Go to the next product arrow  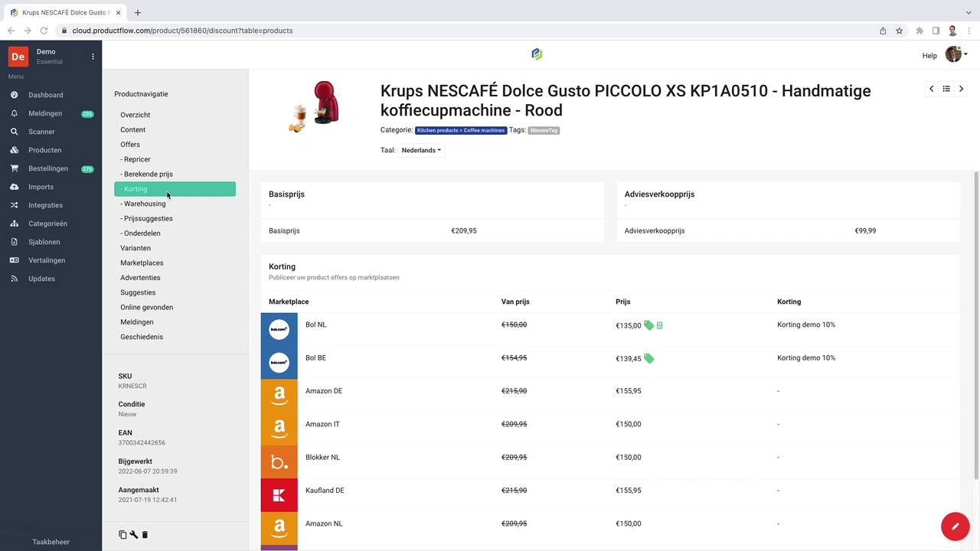pyautogui.click(x=962, y=89)
